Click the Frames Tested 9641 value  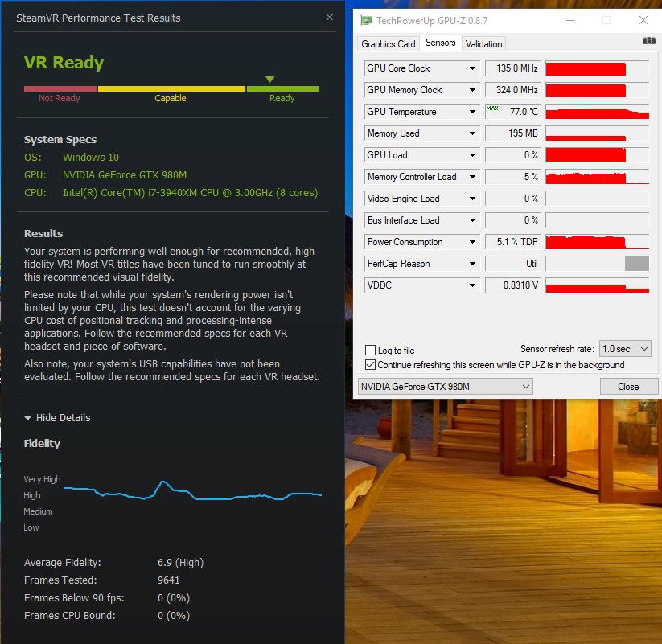(x=168, y=580)
